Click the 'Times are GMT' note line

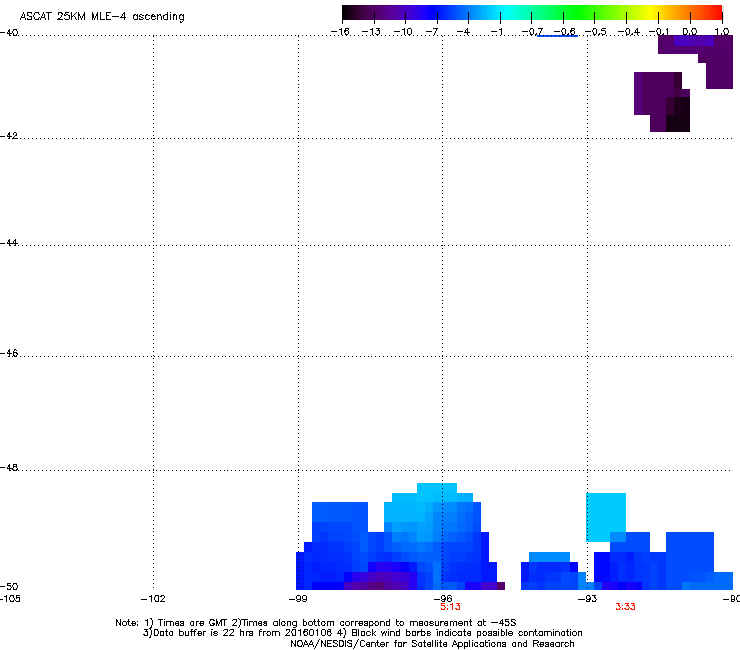click(x=316, y=623)
